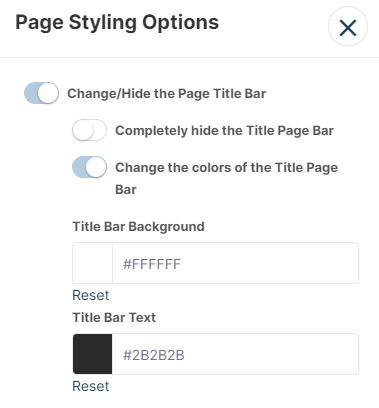
Task: Click the Page Styling Options heading
Action: point(117,23)
